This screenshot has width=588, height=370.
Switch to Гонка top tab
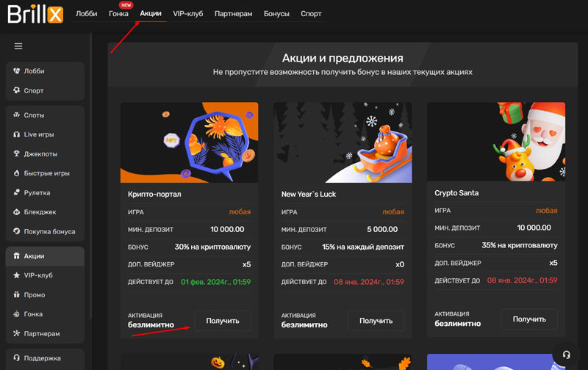(118, 14)
